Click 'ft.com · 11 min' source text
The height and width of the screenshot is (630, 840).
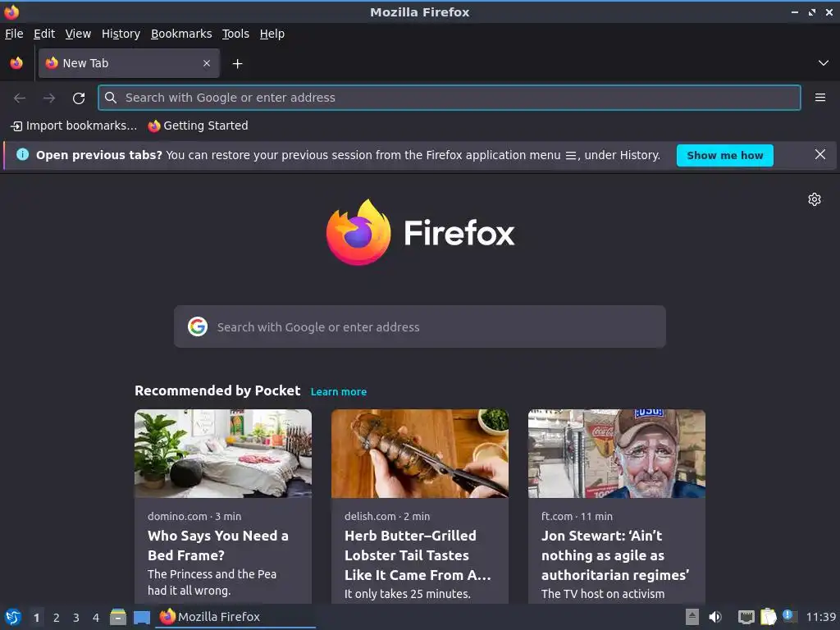point(577,517)
